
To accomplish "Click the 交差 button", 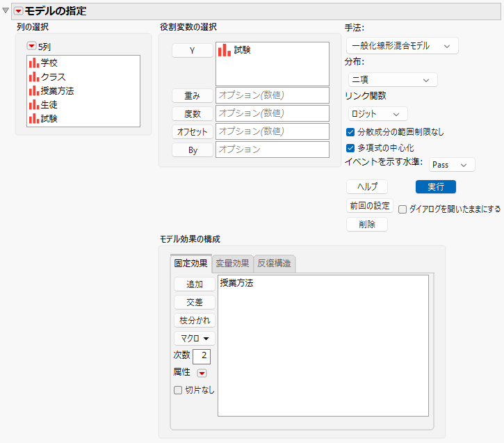I will 195,303.
